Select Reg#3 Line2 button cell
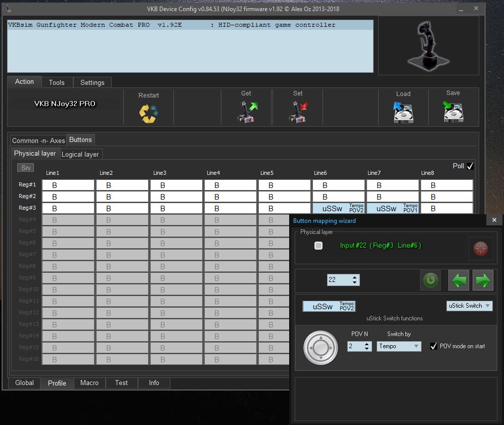Image resolution: width=504 pixels, height=425 pixels. pyautogui.click(x=122, y=209)
